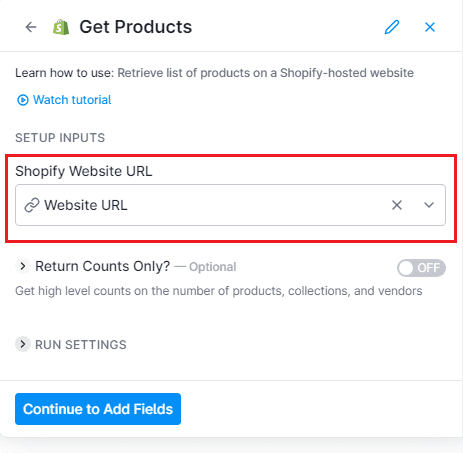Click Continue to Add Fields button

click(98, 409)
